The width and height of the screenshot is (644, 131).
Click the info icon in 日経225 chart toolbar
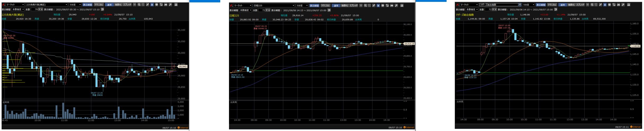[383, 6]
